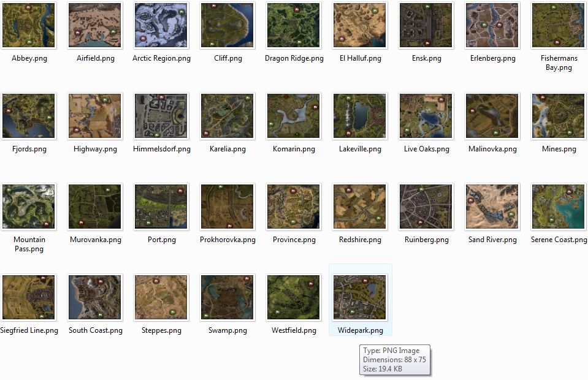588x380 pixels.
Task: Click the Province.png thumbnail image
Action: (x=294, y=207)
